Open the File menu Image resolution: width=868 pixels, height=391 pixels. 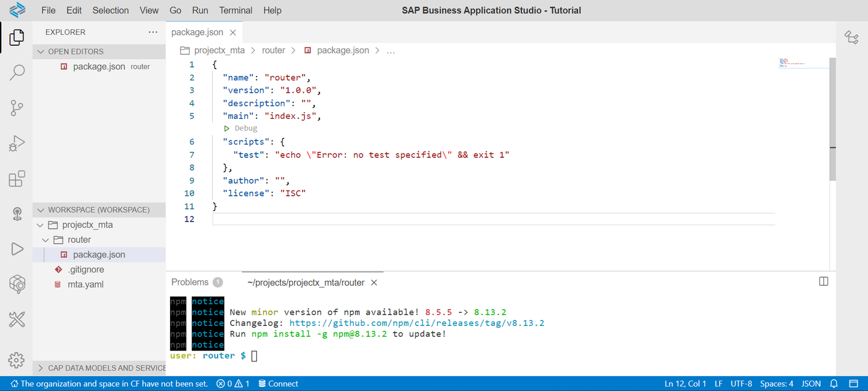point(48,10)
